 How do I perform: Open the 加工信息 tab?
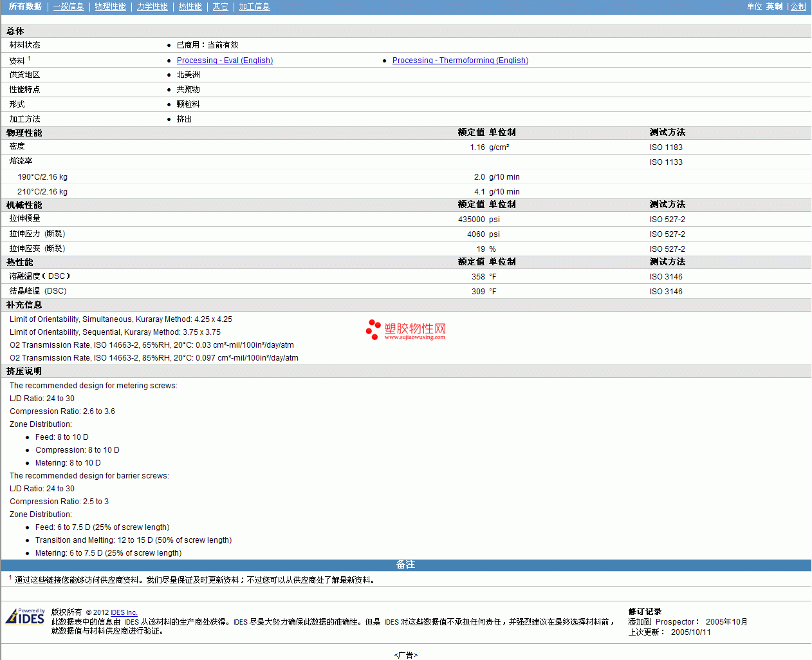(x=254, y=6)
